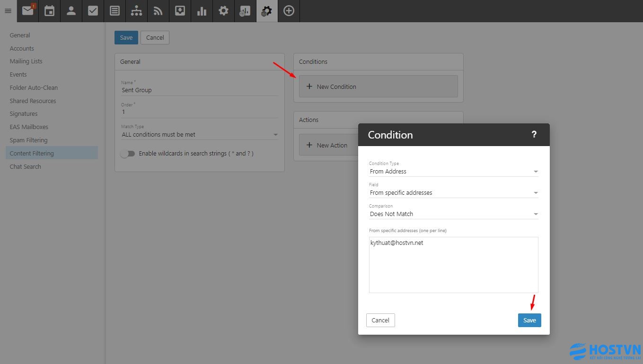643x364 pixels.
Task: Open the RSS feeds icon
Action: point(158,11)
